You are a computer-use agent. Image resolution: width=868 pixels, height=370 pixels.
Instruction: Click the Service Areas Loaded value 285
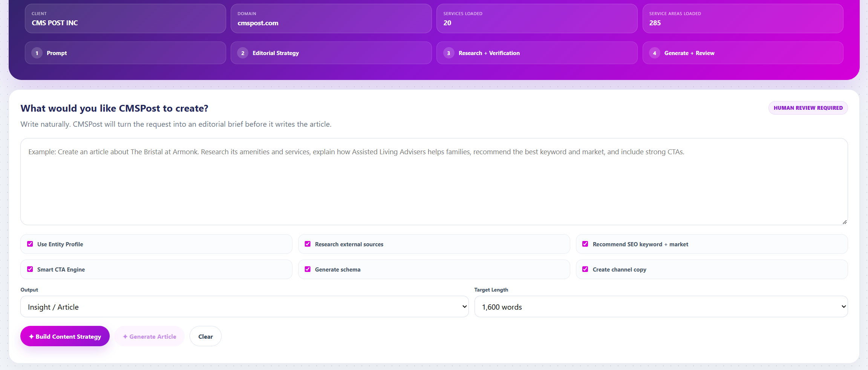[x=655, y=23]
